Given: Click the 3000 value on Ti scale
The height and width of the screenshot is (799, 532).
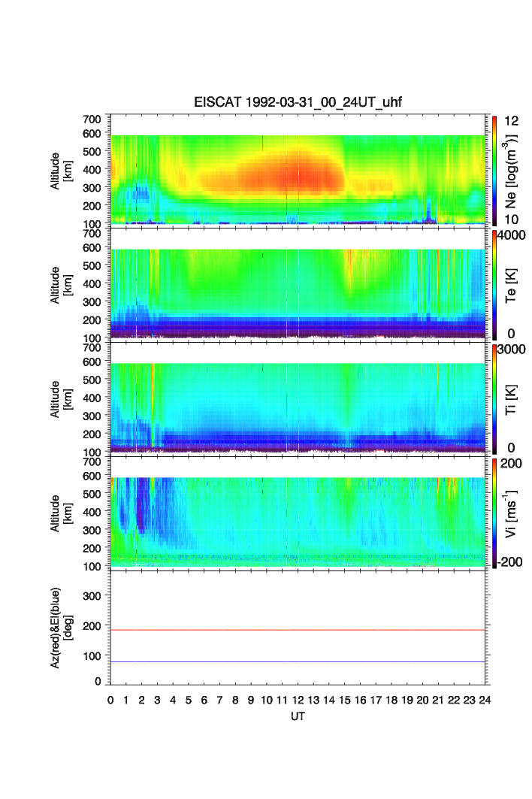Looking at the screenshot, I should pyautogui.click(x=512, y=349).
